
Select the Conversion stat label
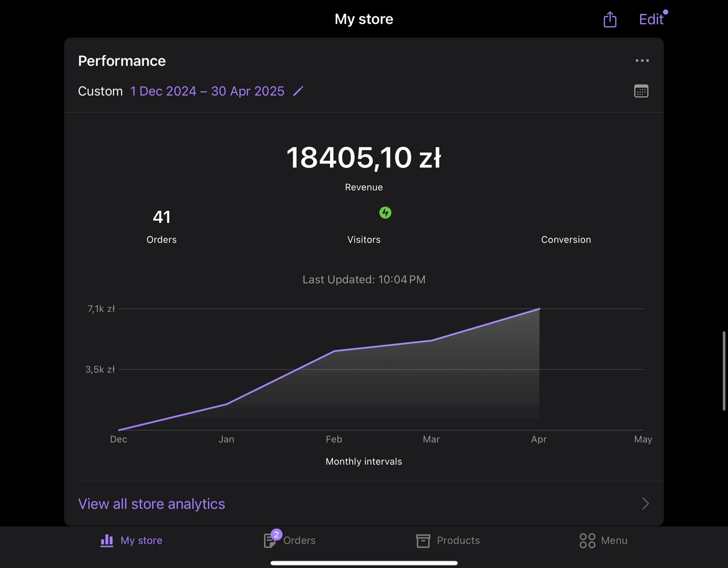tap(566, 240)
